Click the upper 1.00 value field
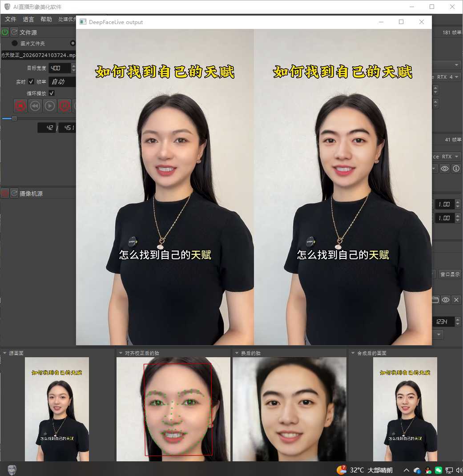This screenshot has height=476, width=463. 444,204
